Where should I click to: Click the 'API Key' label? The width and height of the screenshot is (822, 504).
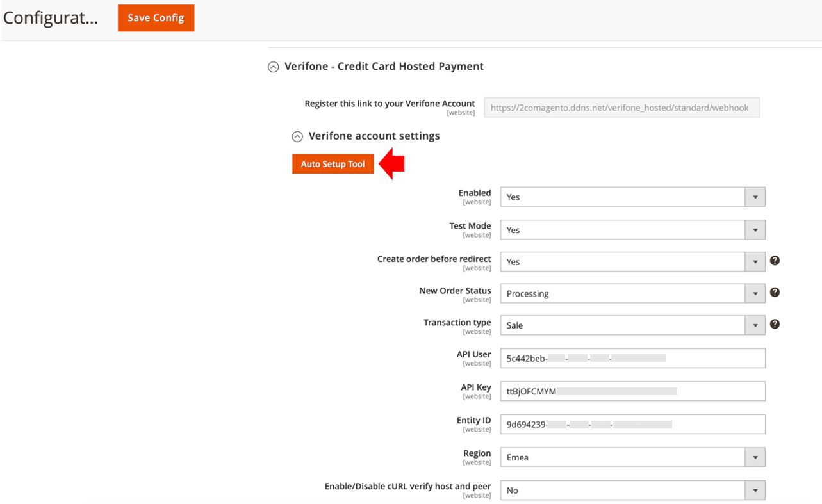click(x=476, y=387)
